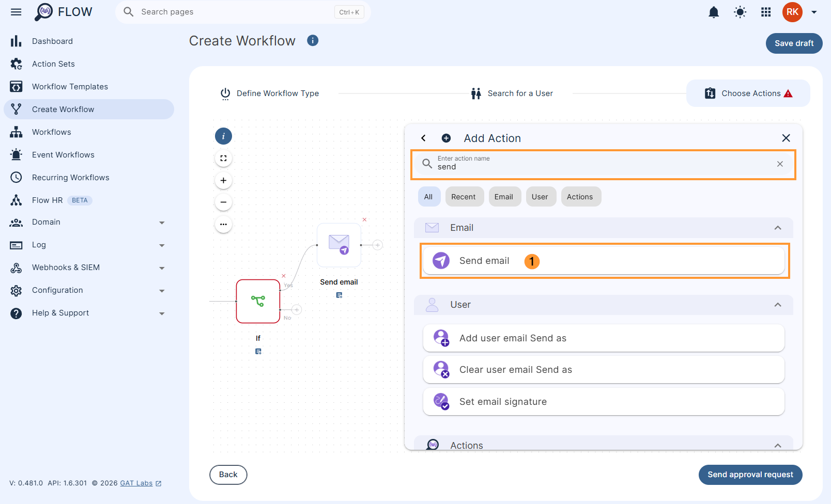Open the hamburger menu icon
The image size is (831, 504).
[16, 12]
